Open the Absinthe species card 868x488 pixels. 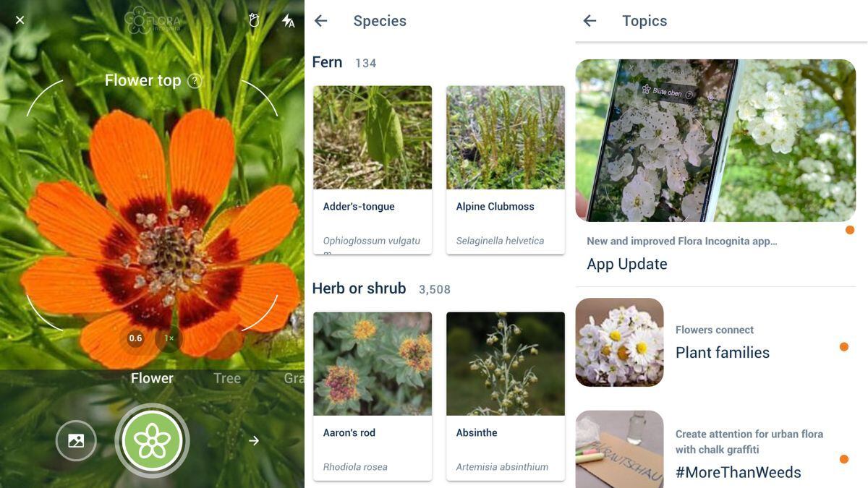[x=506, y=396]
